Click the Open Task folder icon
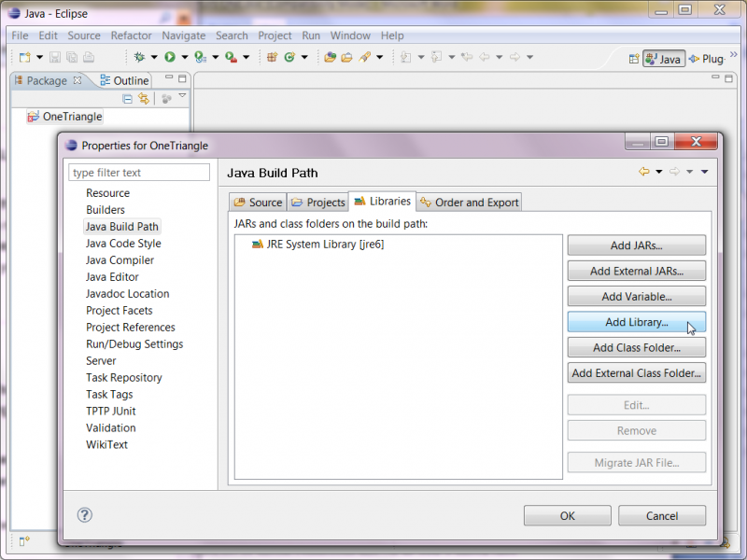 point(346,57)
